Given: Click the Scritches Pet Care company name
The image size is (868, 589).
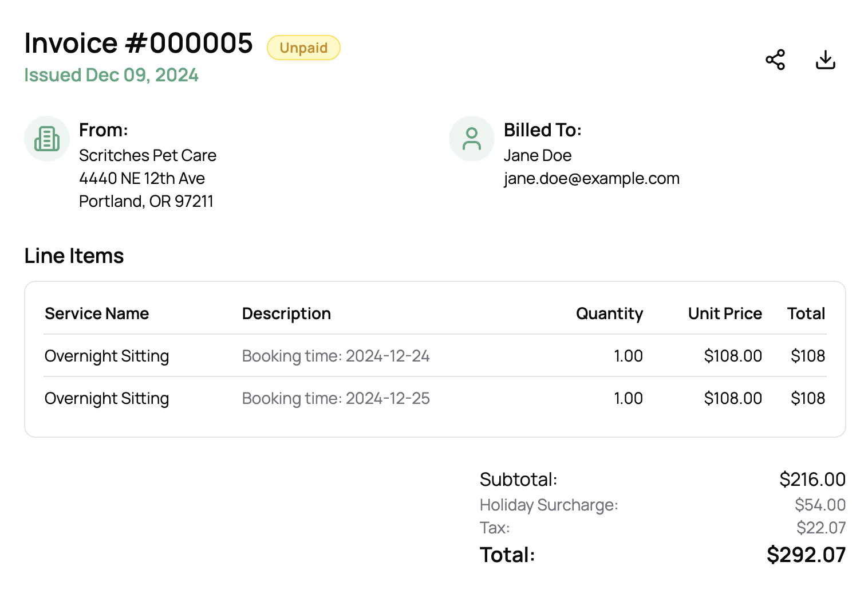Looking at the screenshot, I should (x=148, y=155).
